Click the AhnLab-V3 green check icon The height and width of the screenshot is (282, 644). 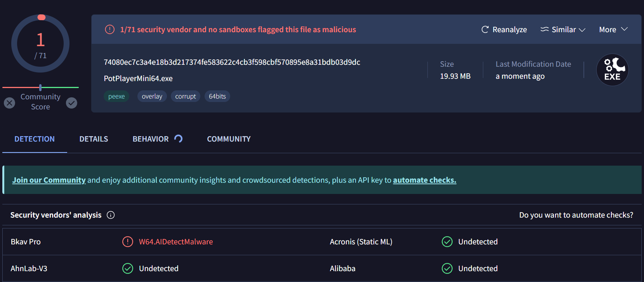128,268
